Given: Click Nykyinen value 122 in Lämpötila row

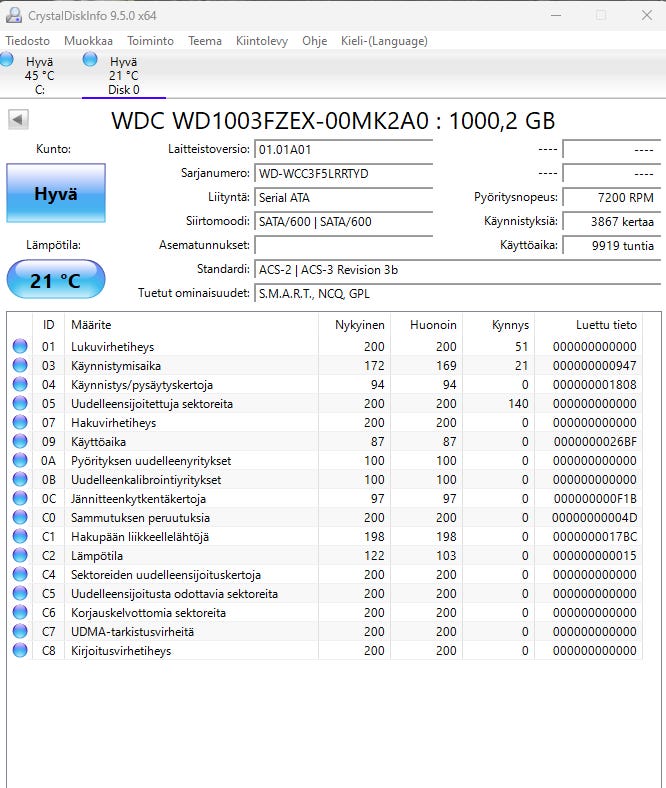Looking at the screenshot, I should tap(374, 555).
